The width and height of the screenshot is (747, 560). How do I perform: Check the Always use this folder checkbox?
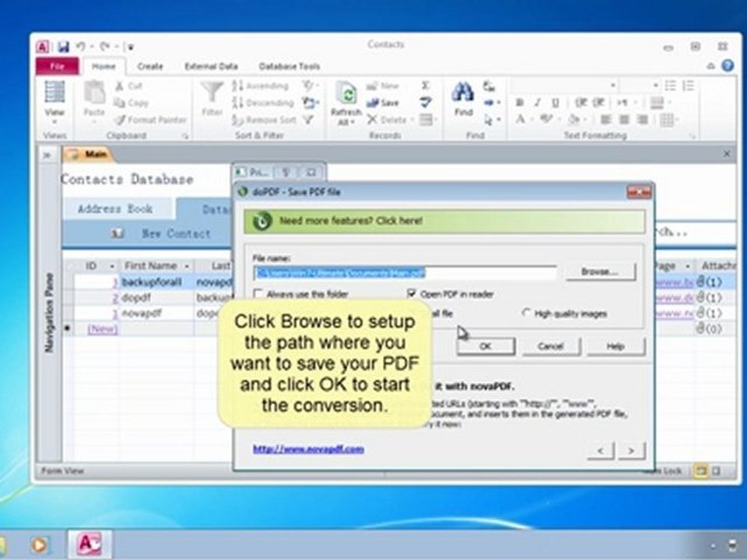coord(258,294)
